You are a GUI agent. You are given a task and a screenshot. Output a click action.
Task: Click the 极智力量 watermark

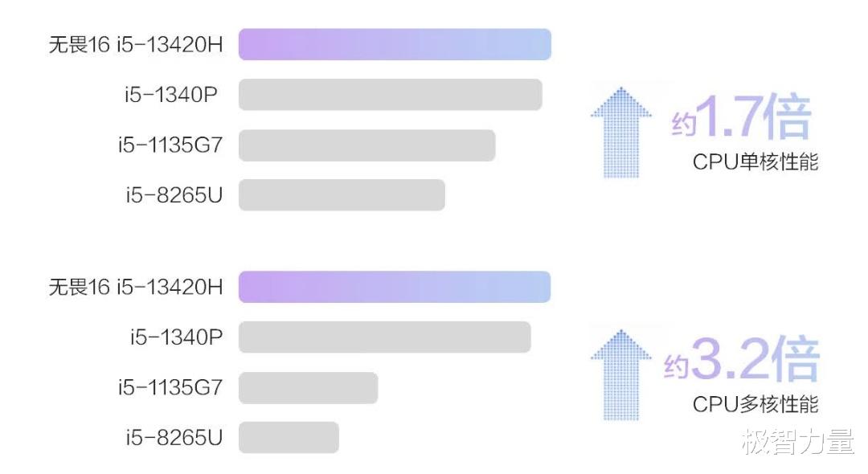point(798,441)
